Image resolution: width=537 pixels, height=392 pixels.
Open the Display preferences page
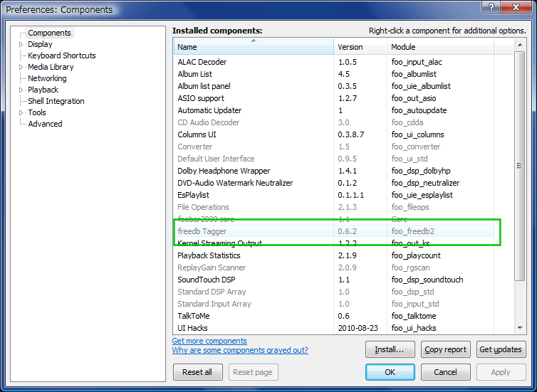pos(40,44)
